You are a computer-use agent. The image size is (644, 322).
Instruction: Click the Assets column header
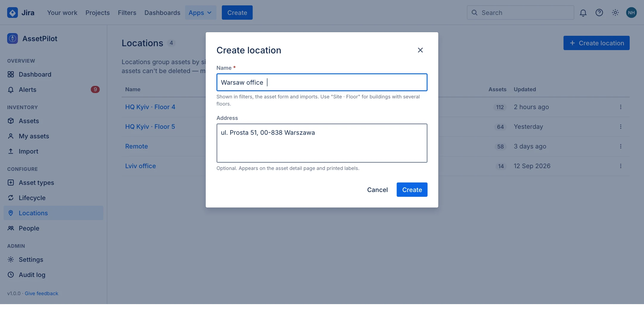[497, 89]
